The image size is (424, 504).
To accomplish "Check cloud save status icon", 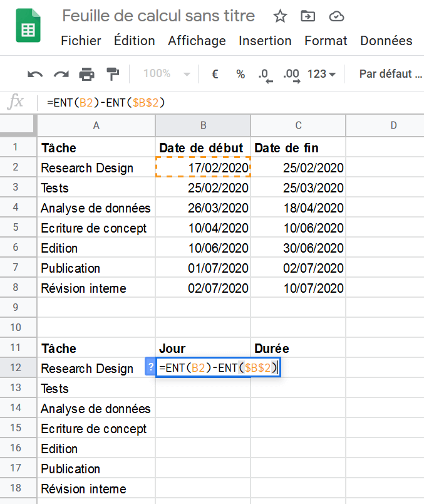I will click(x=336, y=16).
